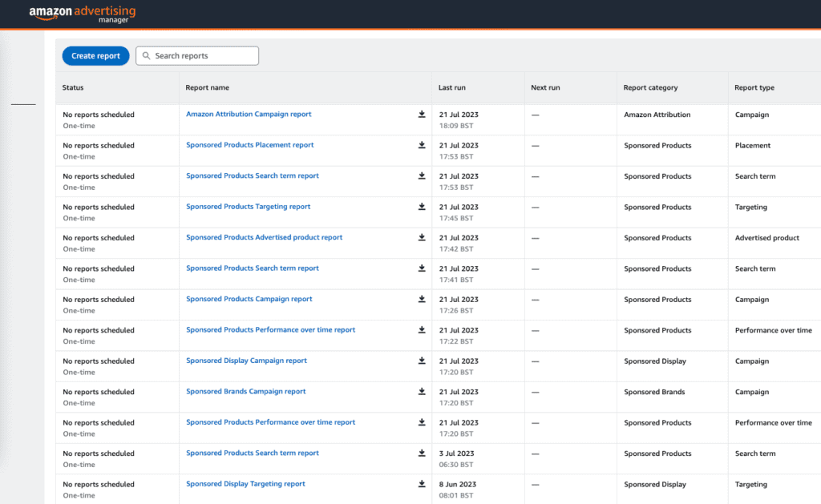
Task: Download the Sponsored Display Targeting report
Action: click(x=422, y=484)
